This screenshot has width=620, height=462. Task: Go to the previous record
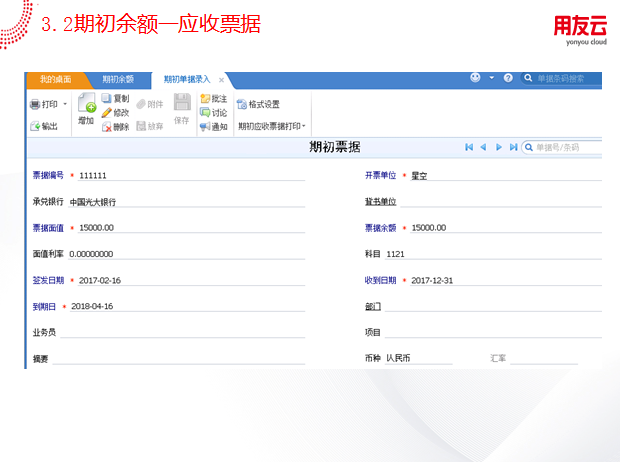click(x=483, y=147)
